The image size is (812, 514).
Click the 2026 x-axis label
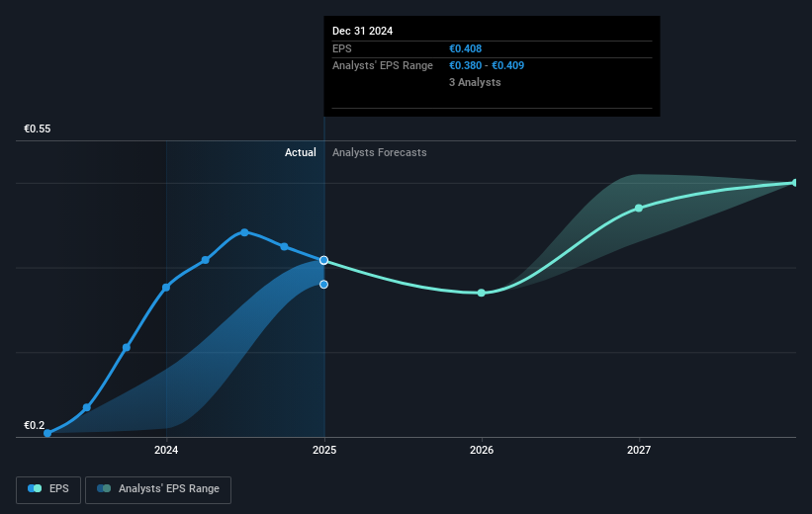[482, 450]
